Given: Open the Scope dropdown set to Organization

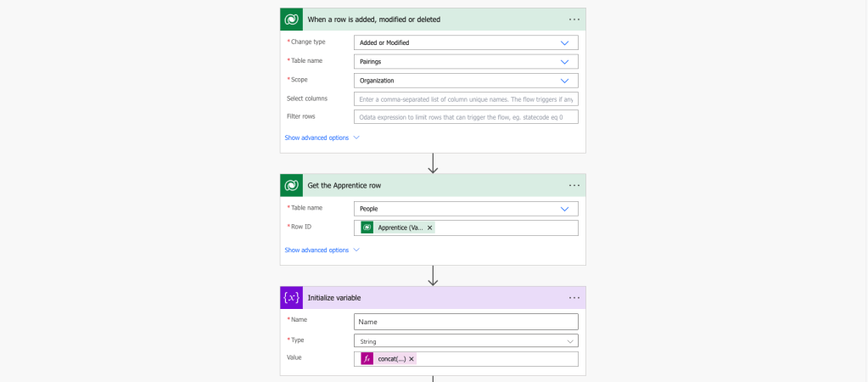Looking at the screenshot, I should pos(466,81).
